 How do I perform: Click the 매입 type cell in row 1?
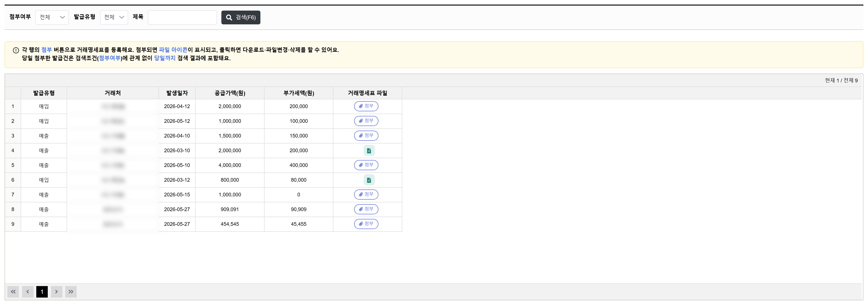click(x=44, y=106)
